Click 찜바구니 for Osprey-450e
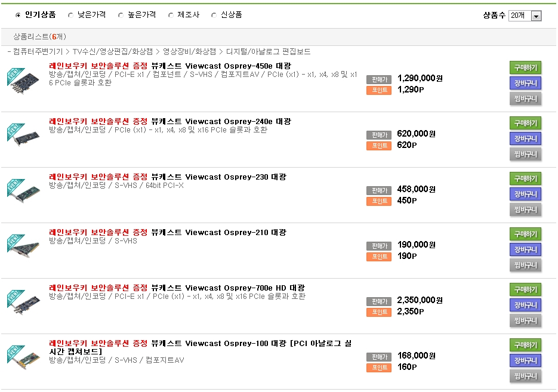This screenshot has width=558, height=392. click(525, 99)
